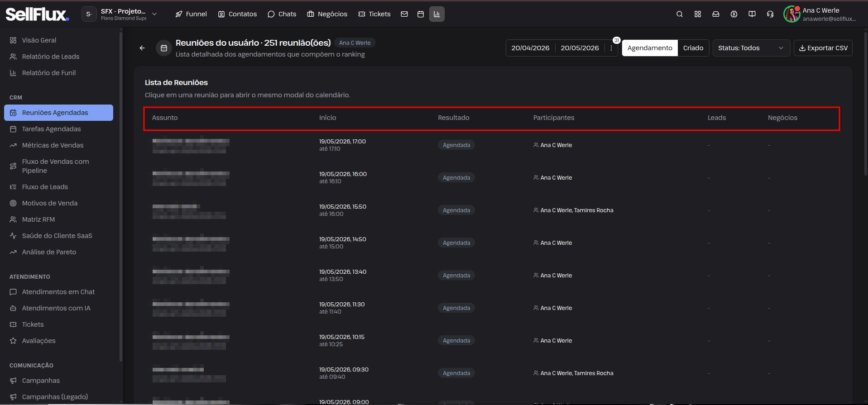Screen dimensions: 868x405
Task: Click Agendada badge for the 17:00 meeting
Action: click(456, 145)
